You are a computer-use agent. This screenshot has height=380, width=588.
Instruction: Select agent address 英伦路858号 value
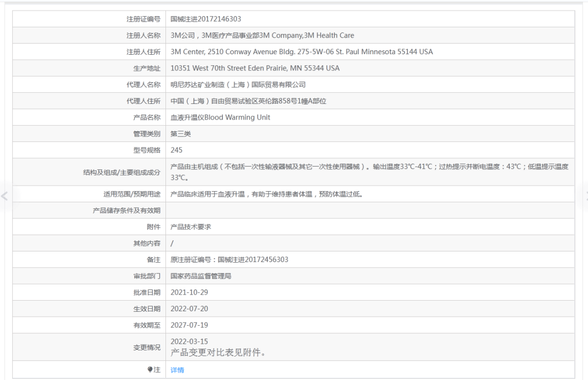[x=248, y=101]
